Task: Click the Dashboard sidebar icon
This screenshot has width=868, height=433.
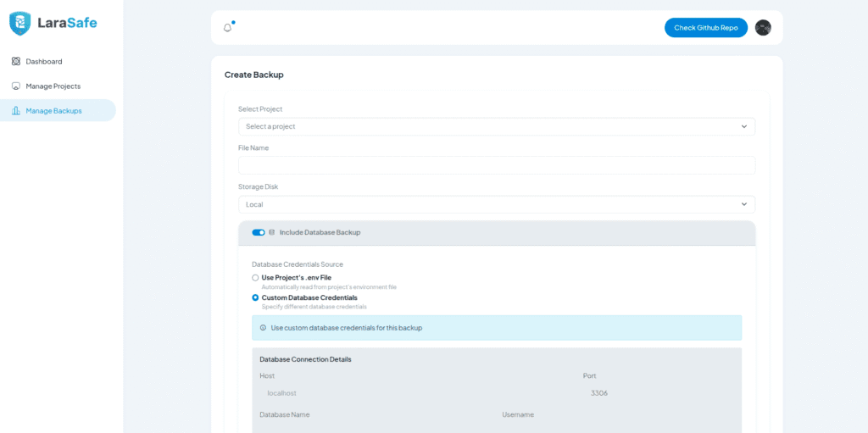Action: [x=16, y=61]
